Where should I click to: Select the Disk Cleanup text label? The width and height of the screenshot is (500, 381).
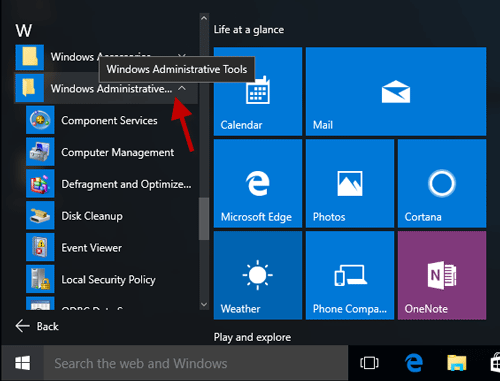(92, 216)
